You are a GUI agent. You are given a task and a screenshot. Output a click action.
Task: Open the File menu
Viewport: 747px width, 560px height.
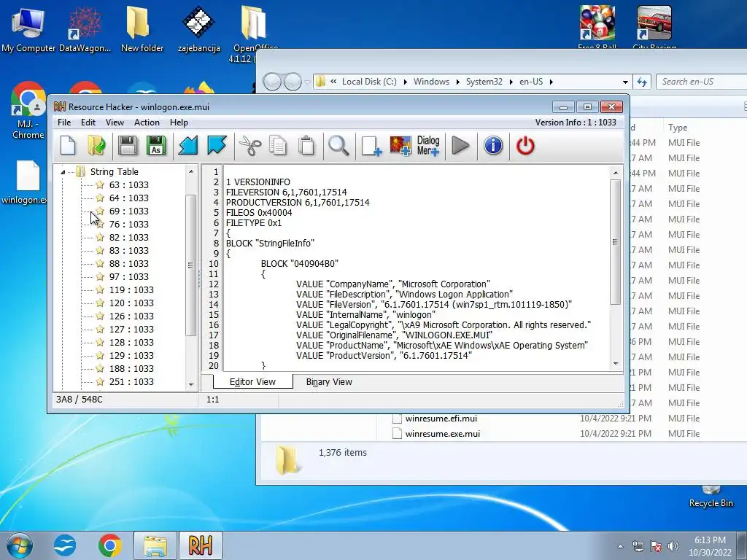tap(64, 122)
